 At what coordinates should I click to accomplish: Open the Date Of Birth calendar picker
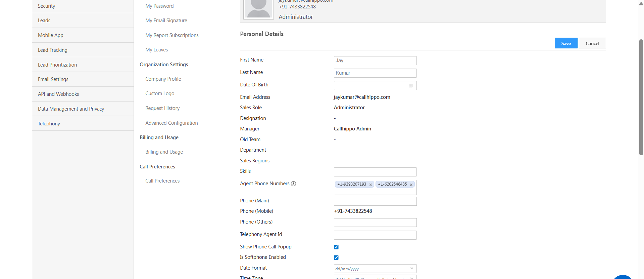pos(410,86)
